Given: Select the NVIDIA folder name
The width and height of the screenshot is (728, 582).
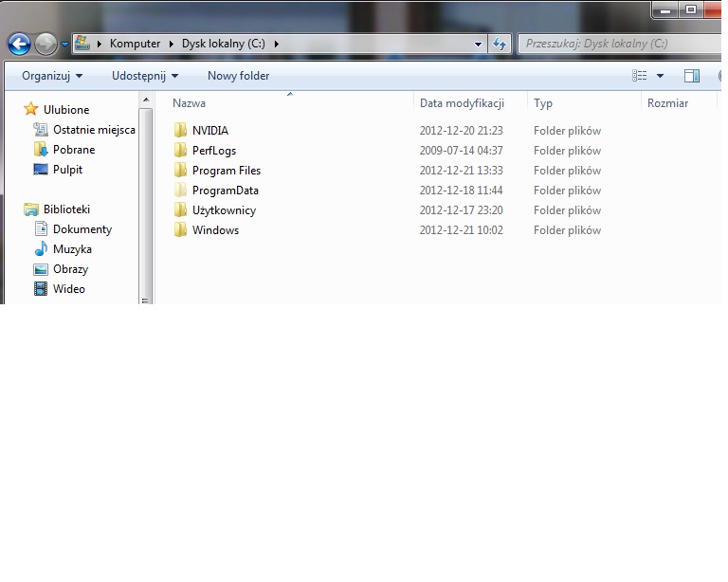Looking at the screenshot, I should [210, 131].
